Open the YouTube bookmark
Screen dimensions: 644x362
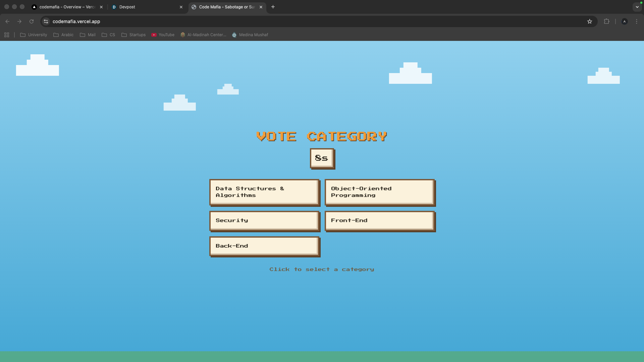tap(163, 35)
